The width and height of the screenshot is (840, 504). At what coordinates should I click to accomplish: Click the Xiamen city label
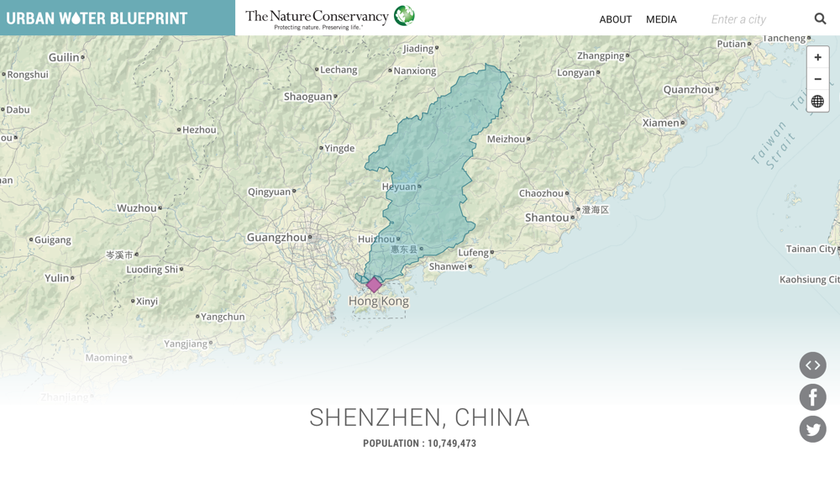[x=660, y=123]
